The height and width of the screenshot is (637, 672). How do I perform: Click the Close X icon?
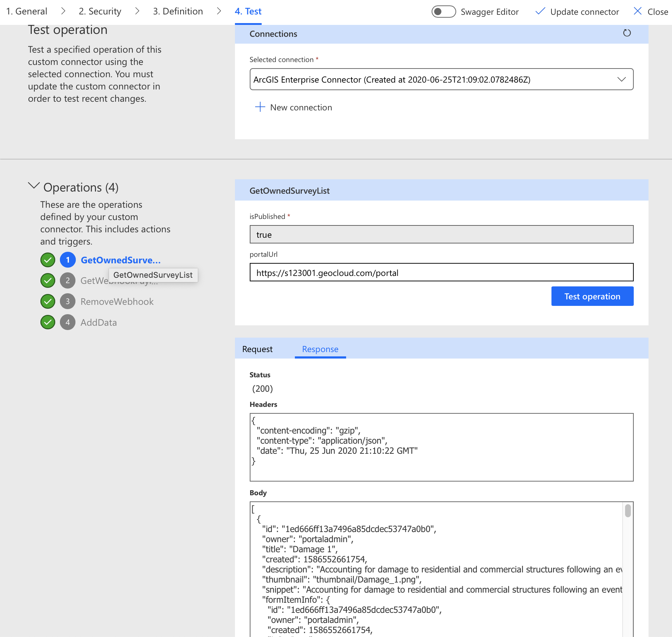(x=638, y=11)
